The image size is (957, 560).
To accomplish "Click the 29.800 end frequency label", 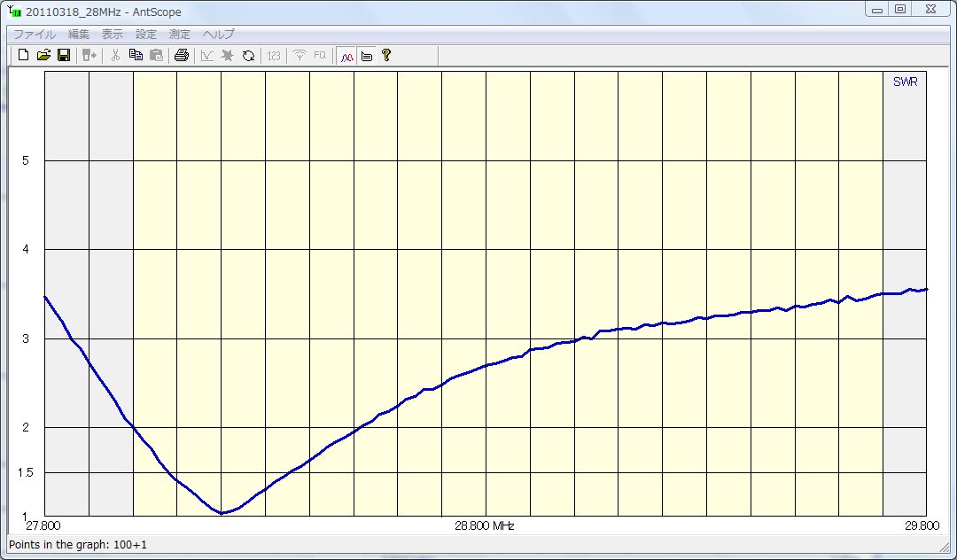I will point(922,525).
